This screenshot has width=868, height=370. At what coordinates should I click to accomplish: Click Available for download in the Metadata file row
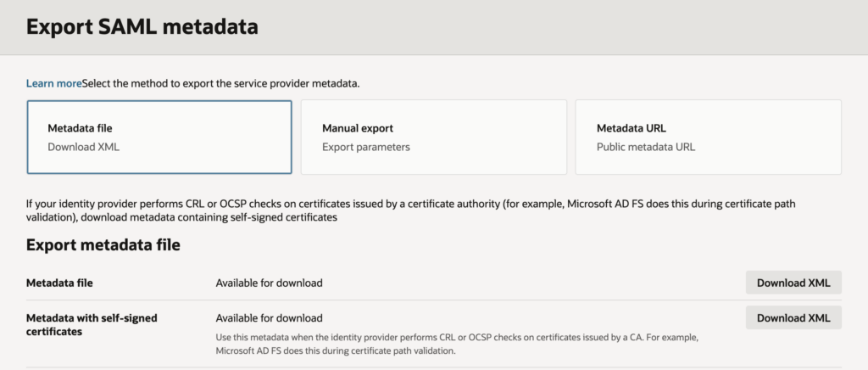click(269, 283)
